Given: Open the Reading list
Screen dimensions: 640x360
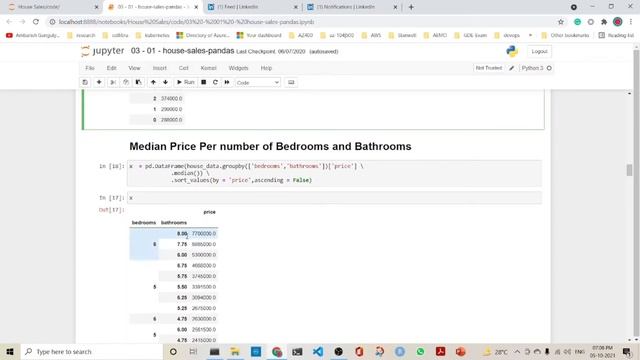Looking at the screenshot, I should pyautogui.click(x=616, y=36).
